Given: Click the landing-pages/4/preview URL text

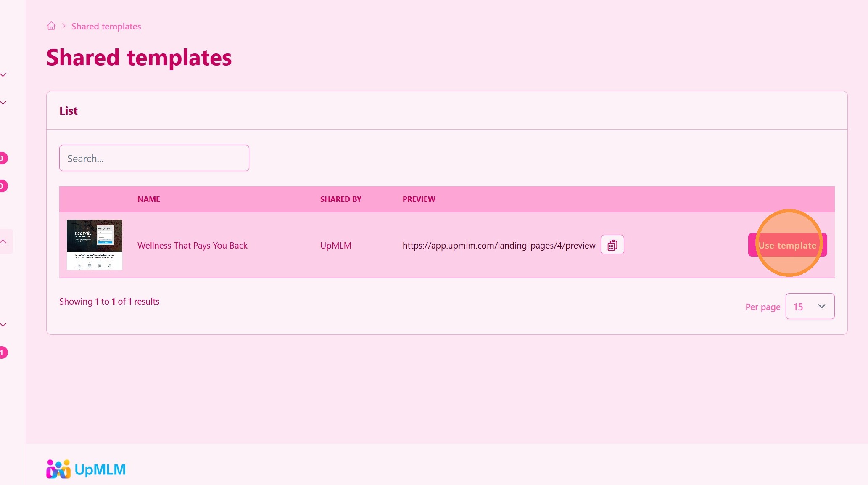Looking at the screenshot, I should pos(499,246).
